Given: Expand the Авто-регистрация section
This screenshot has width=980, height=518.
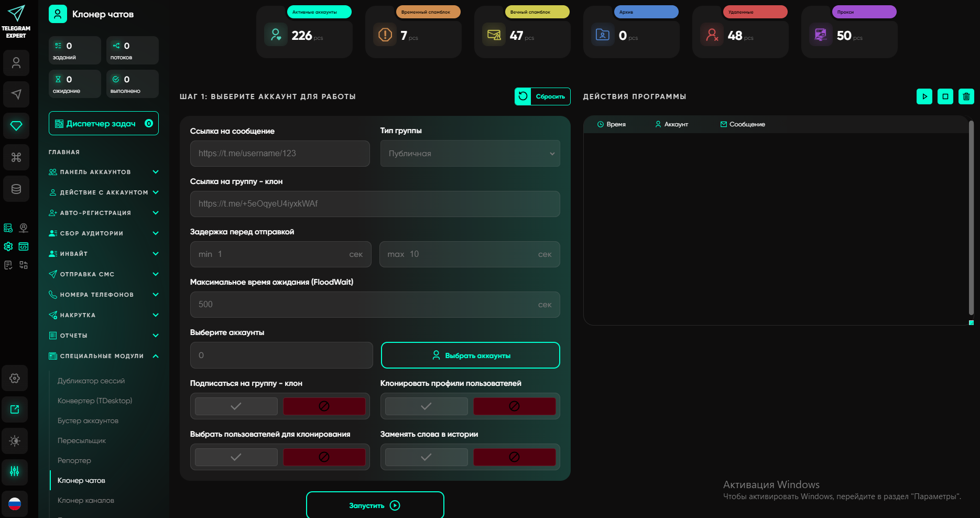Looking at the screenshot, I should point(104,213).
